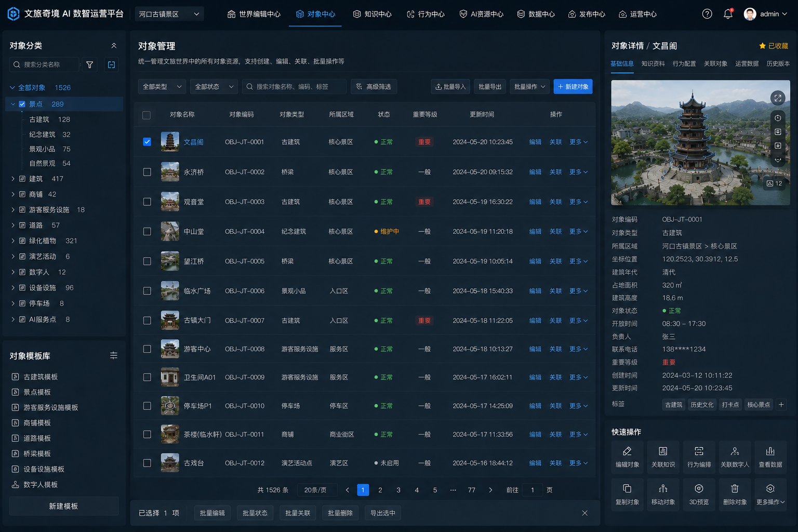Screen dimensions: 798x532
Task: Check the 游客中心 row checkbox
Action: 147,349
